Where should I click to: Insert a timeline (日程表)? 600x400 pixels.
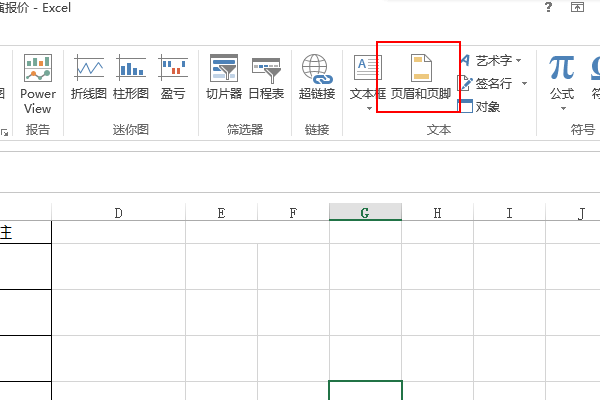[x=266, y=77]
